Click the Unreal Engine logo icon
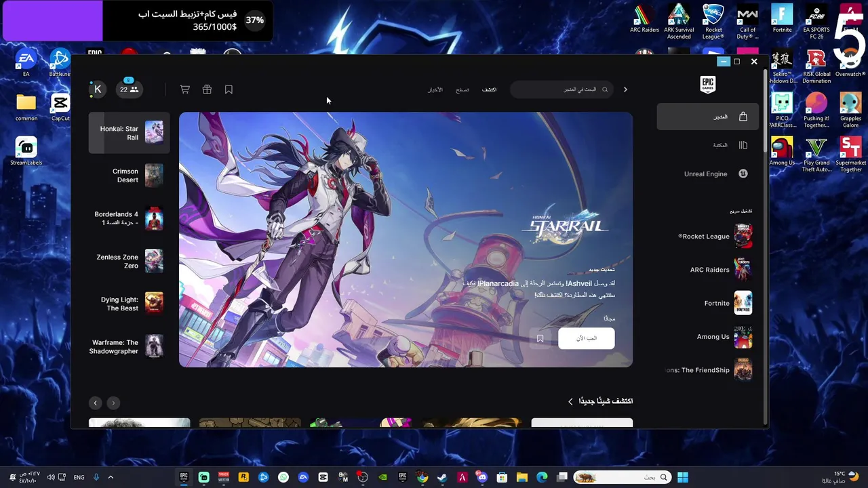The image size is (868, 488). 743,174
